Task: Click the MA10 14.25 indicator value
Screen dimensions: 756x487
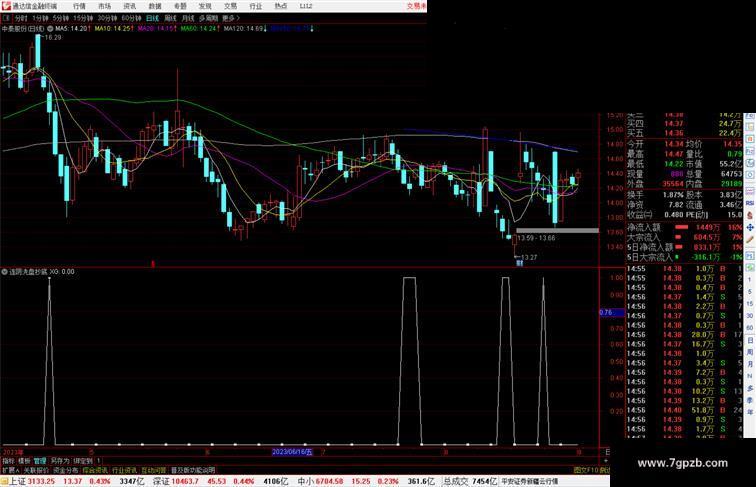Action: (x=114, y=29)
